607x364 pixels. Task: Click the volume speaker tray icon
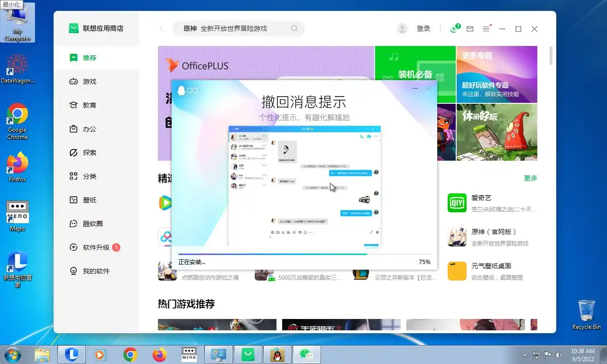(559, 355)
